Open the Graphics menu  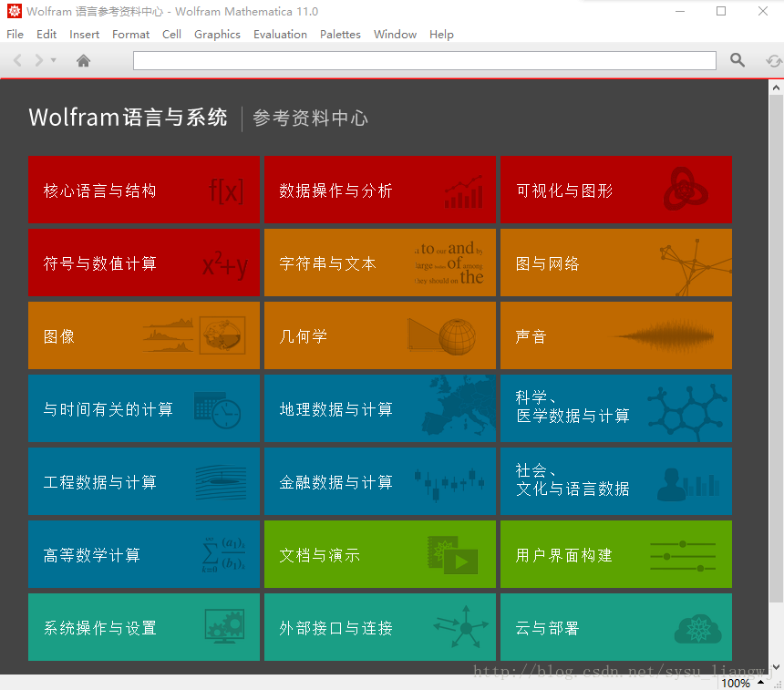(217, 34)
